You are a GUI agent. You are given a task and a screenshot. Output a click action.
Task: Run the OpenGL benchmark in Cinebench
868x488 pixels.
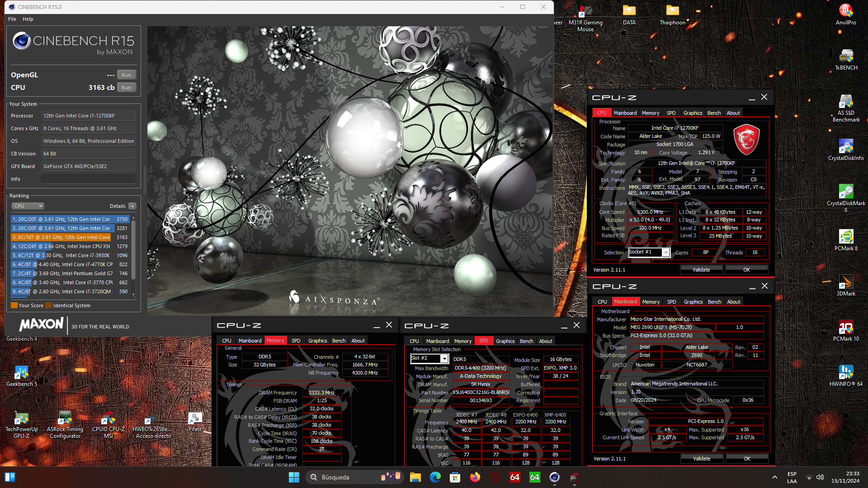point(127,75)
